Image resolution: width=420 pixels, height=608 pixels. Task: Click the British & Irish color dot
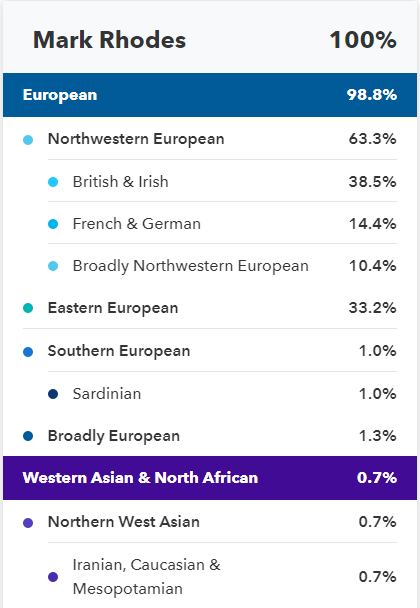coord(53,182)
